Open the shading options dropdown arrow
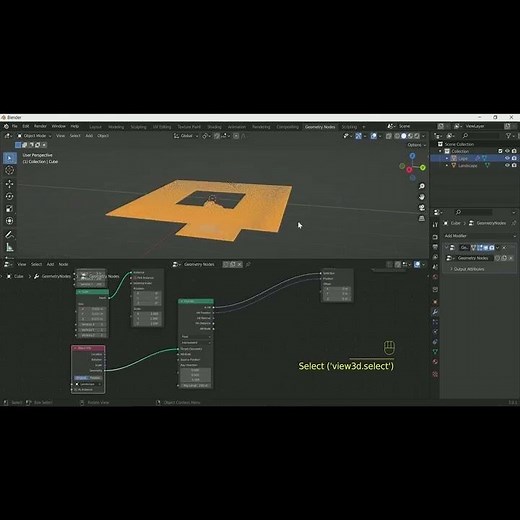Screen dimensions: 520x520 click(424, 136)
